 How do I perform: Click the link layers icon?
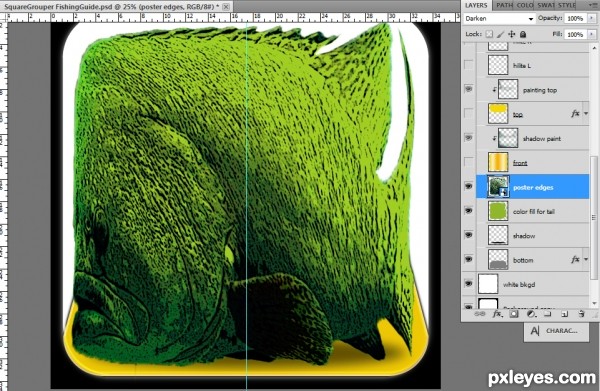[480, 314]
